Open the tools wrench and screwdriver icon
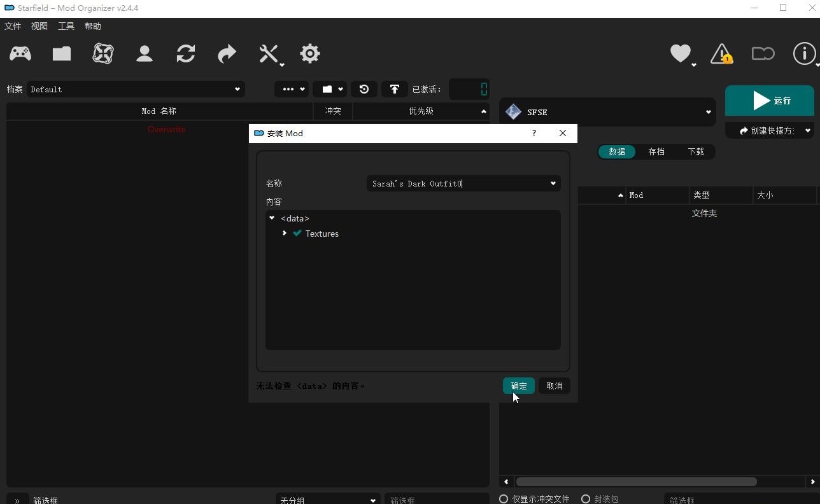This screenshot has width=820, height=504. [x=269, y=53]
